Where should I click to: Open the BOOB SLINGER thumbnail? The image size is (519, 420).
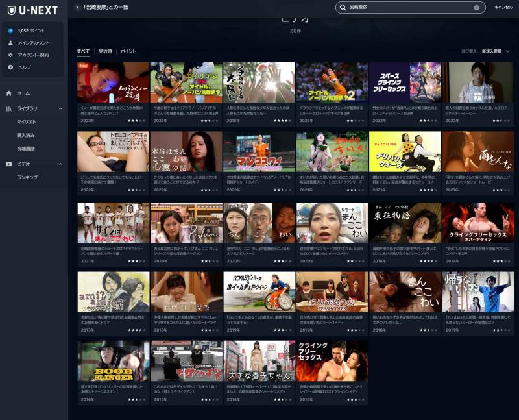(113, 361)
